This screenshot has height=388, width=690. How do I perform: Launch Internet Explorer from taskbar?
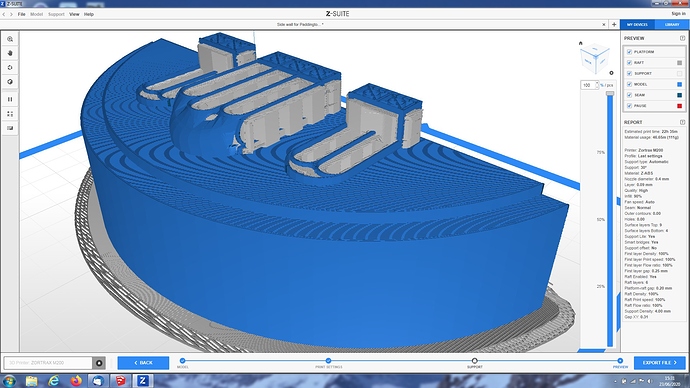(x=54, y=381)
